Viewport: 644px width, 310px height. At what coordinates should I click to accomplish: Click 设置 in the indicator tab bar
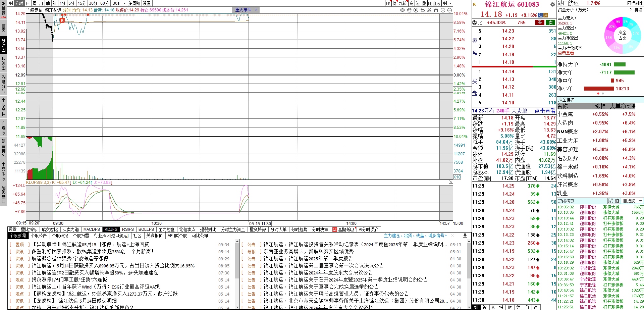(x=13, y=229)
